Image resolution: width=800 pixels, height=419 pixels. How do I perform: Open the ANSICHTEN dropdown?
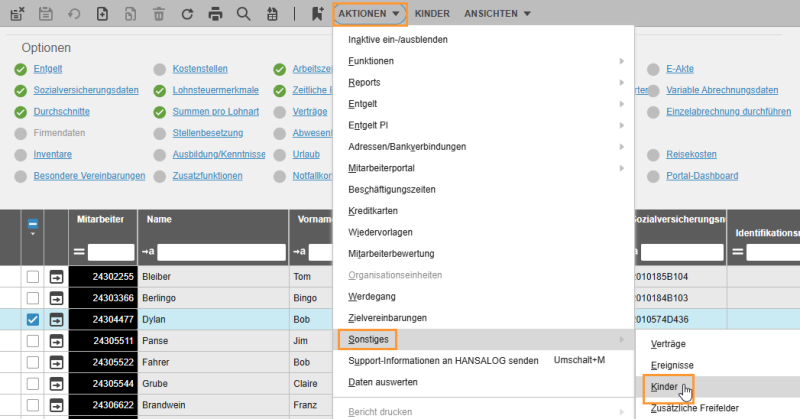497,14
